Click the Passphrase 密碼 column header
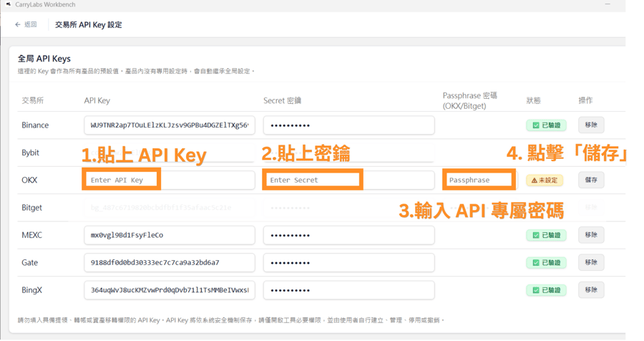Screen dimensions: 644x341 coord(470,100)
